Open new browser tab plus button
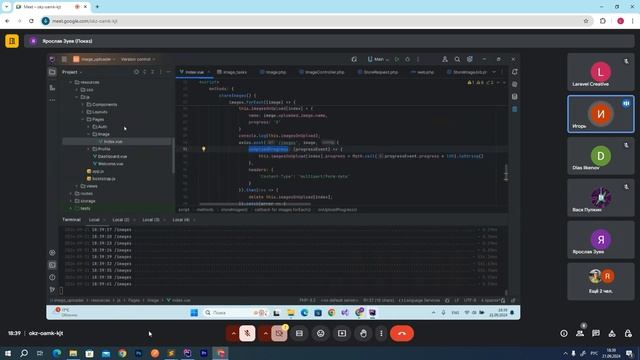 coord(97,7)
